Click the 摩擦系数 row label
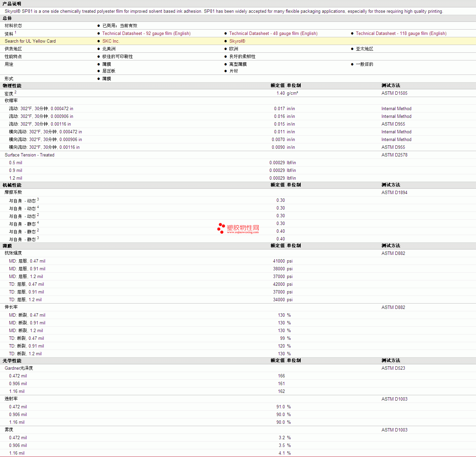The image size is (476, 457). coord(13,192)
